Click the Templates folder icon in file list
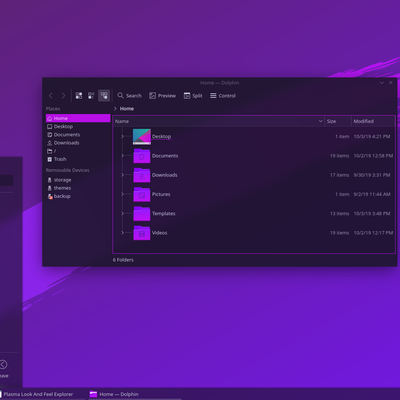 pos(142,214)
